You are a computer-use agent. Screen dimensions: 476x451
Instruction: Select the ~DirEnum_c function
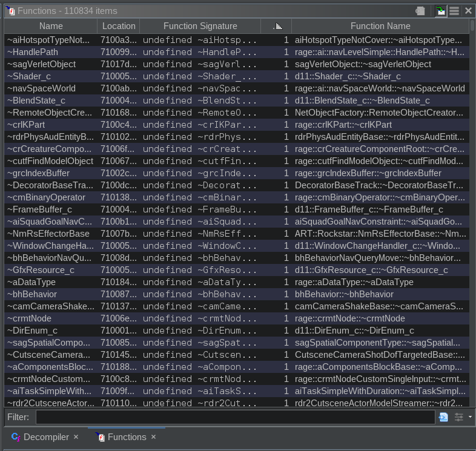point(237,331)
